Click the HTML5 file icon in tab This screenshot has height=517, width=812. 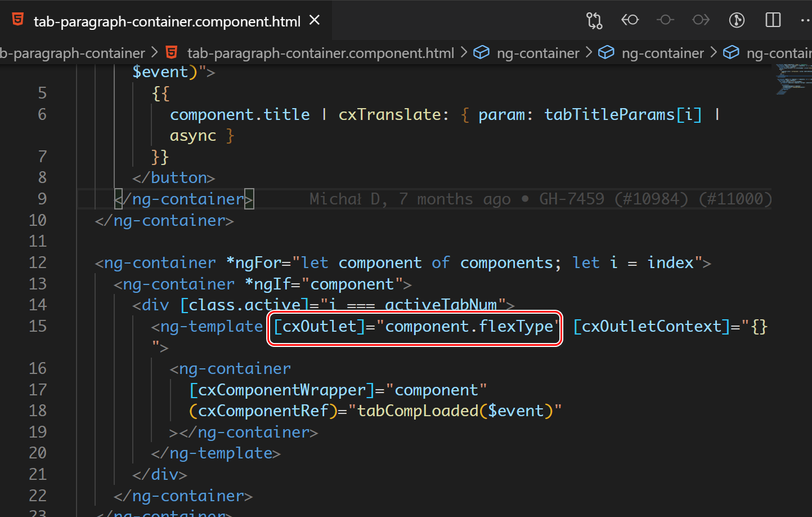[18, 20]
